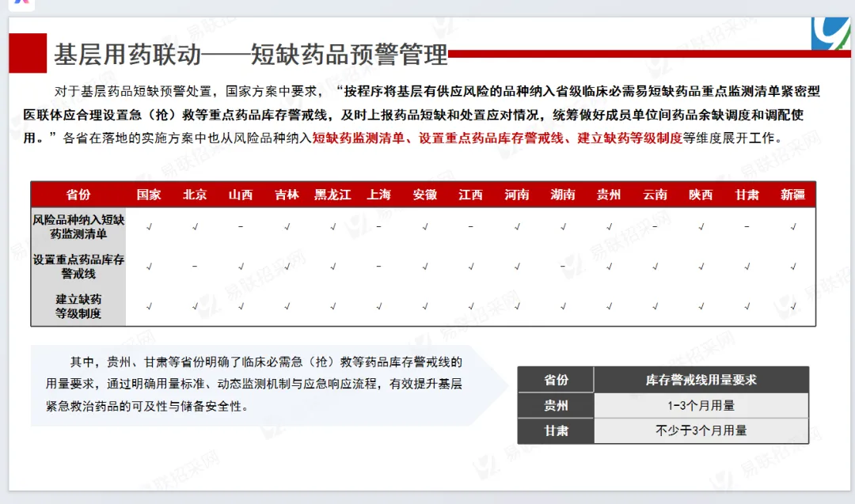Select the '河南' column header
Viewport: 855px width, 504px height.
517,195
